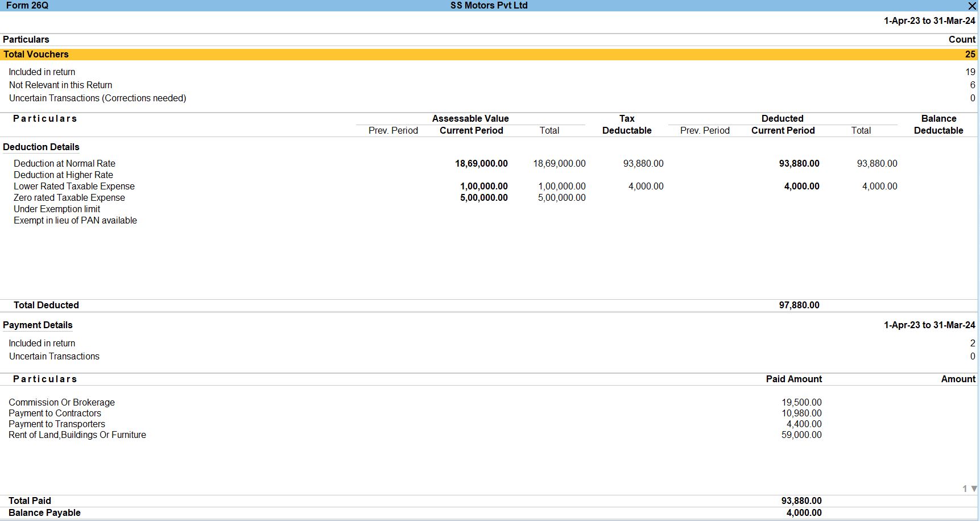980x521 pixels.
Task: Click the Total Deducted amount 97,880.00
Action: click(x=799, y=305)
